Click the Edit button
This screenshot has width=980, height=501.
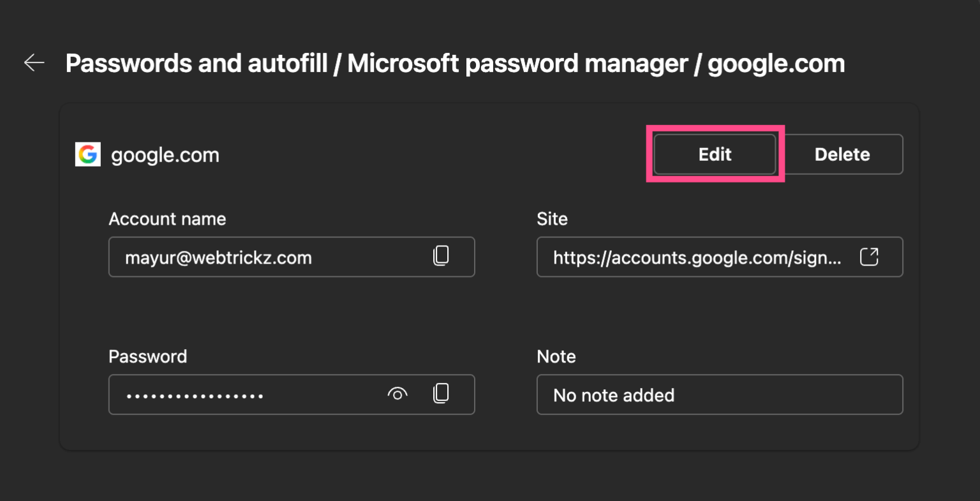click(714, 154)
